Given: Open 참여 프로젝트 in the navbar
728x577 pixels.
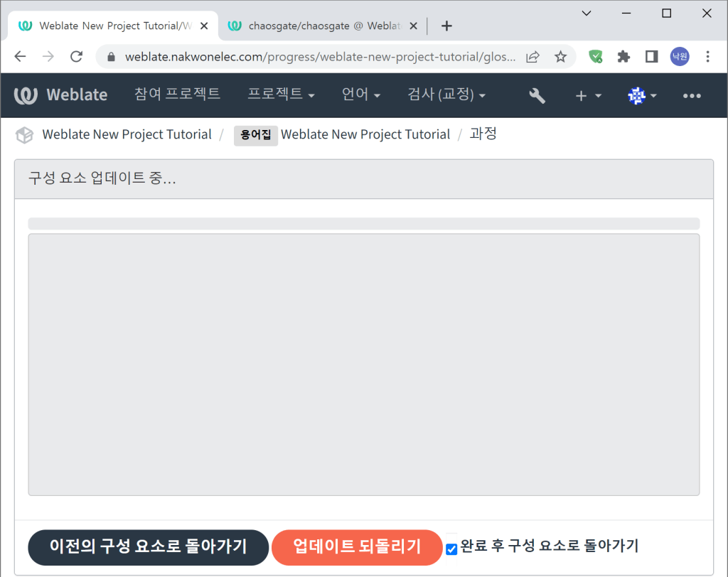Looking at the screenshot, I should point(177,95).
